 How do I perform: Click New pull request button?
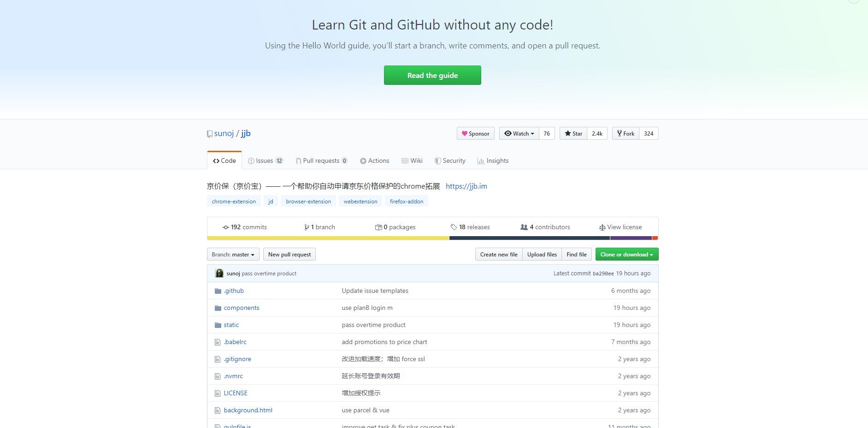[x=289, y=254]
